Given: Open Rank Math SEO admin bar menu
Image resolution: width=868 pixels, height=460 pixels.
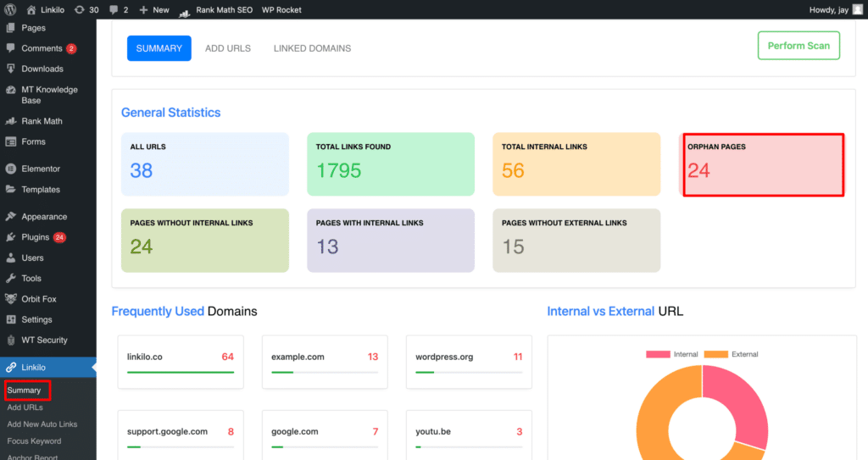Looking at the screenshot, I should (x=224, y=10).
